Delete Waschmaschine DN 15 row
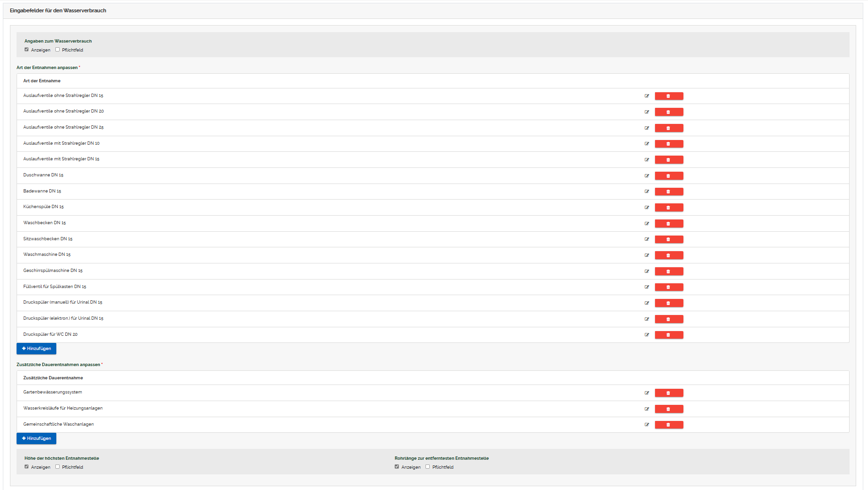This screenshot has width=868, height=490. click(x=668, y=255)
